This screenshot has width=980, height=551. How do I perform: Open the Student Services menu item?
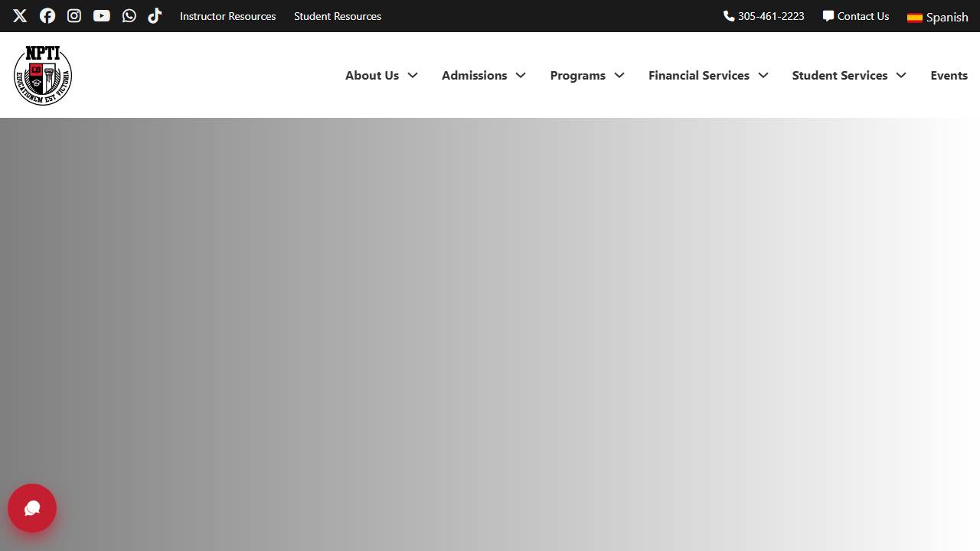pos(839,75)
